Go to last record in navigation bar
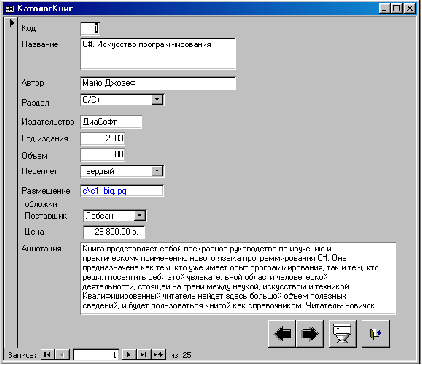422x365 pixels. click(x=144, y=355)
